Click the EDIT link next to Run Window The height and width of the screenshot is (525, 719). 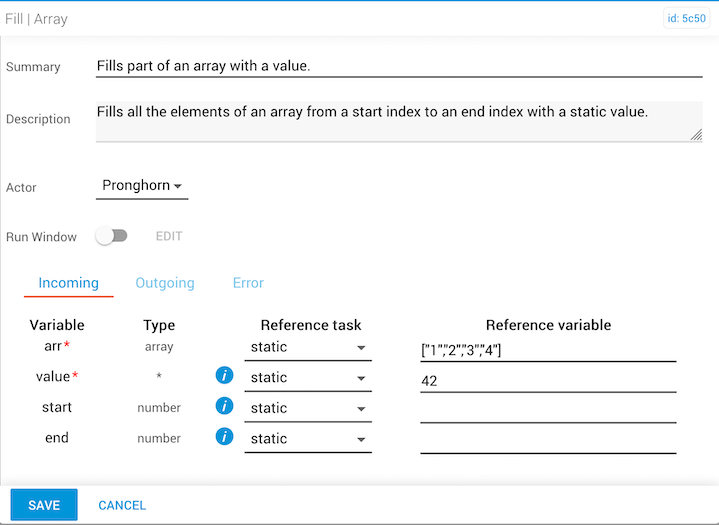[169, 237]
